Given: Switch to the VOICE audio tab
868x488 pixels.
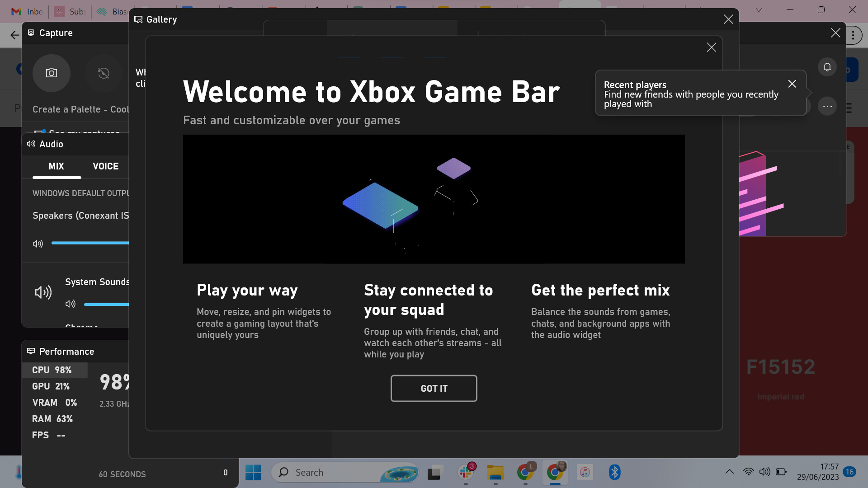Looking at the screenshot, I should tap(106, 166).
